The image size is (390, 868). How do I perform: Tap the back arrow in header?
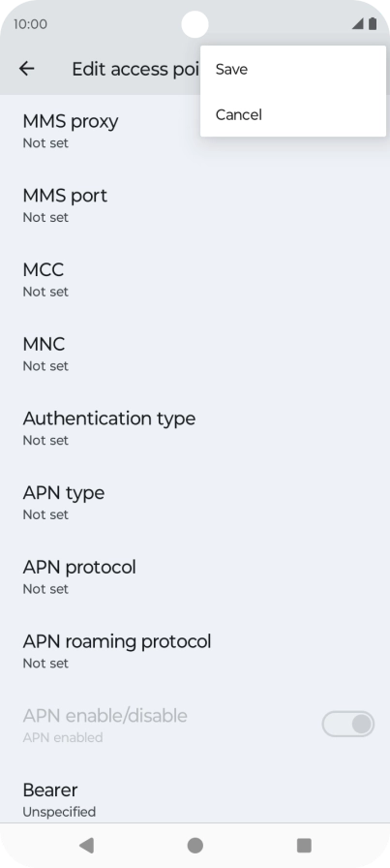coord(26,69)
